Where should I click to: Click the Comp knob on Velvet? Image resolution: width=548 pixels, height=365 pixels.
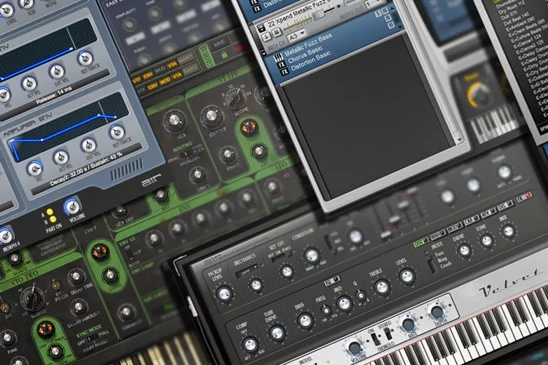(250, 345)
